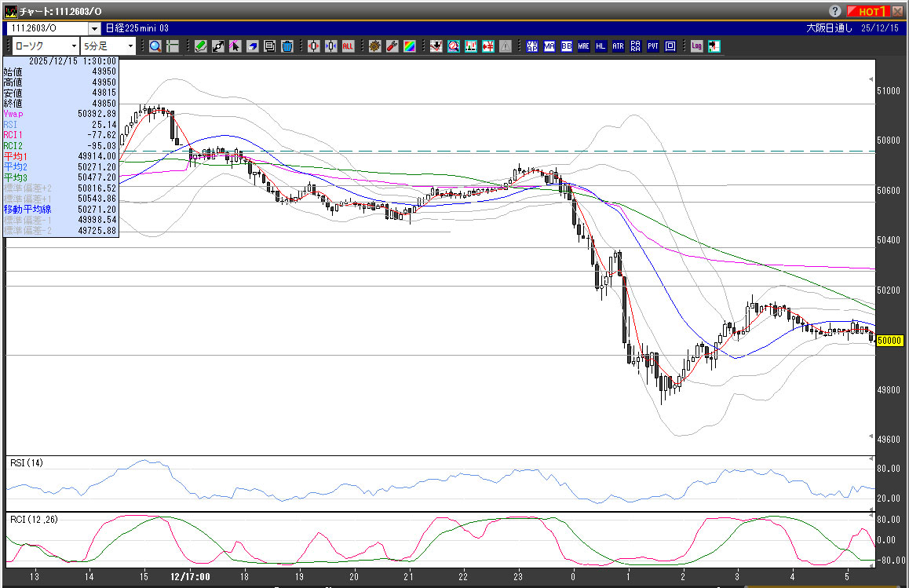909x588 pixels.
Task: Toggle the Log scale button
Action: coord(696,46)
